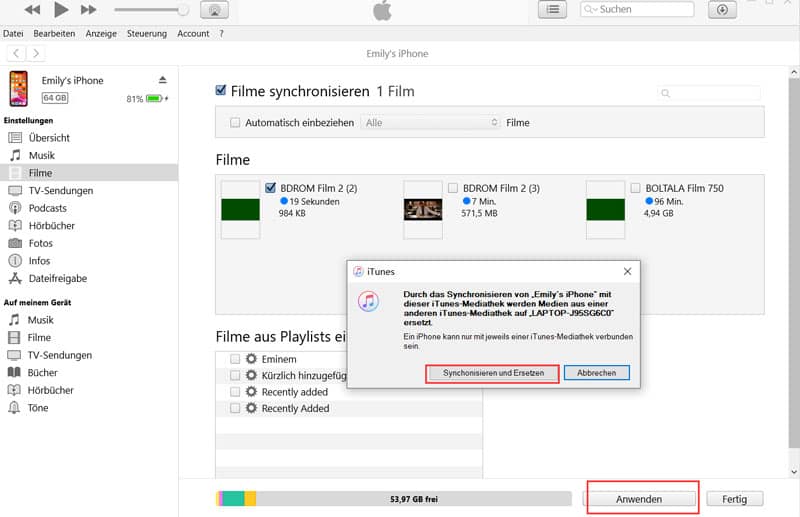Screen dimensions: 800x517
Task: Click the BDROM Film 2 (3) thumbnail
Action: 423,209
